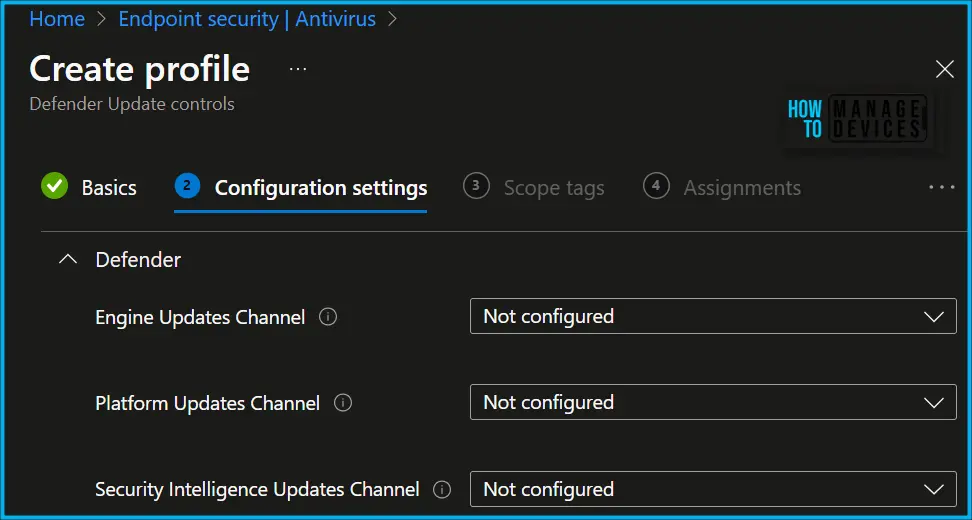Click the step 2 circle icon
The width and height of the screenshot is (972, 520).
click(x=187, y=187)
